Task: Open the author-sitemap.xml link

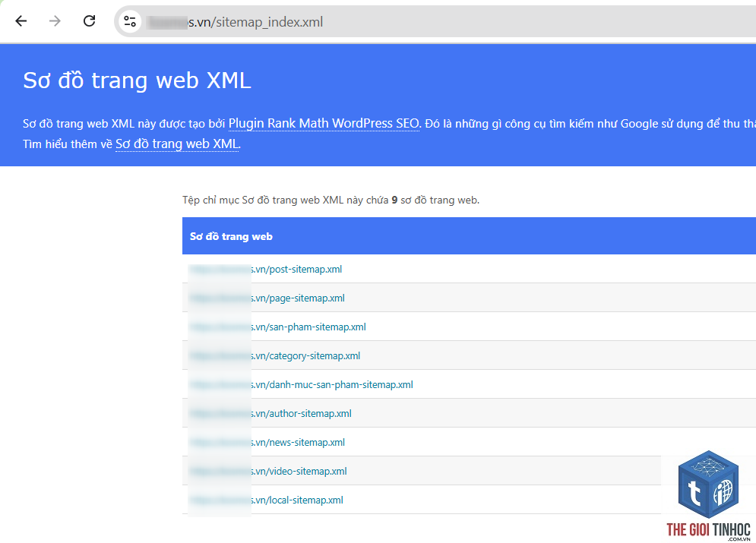Action: (x=270, y=414)
